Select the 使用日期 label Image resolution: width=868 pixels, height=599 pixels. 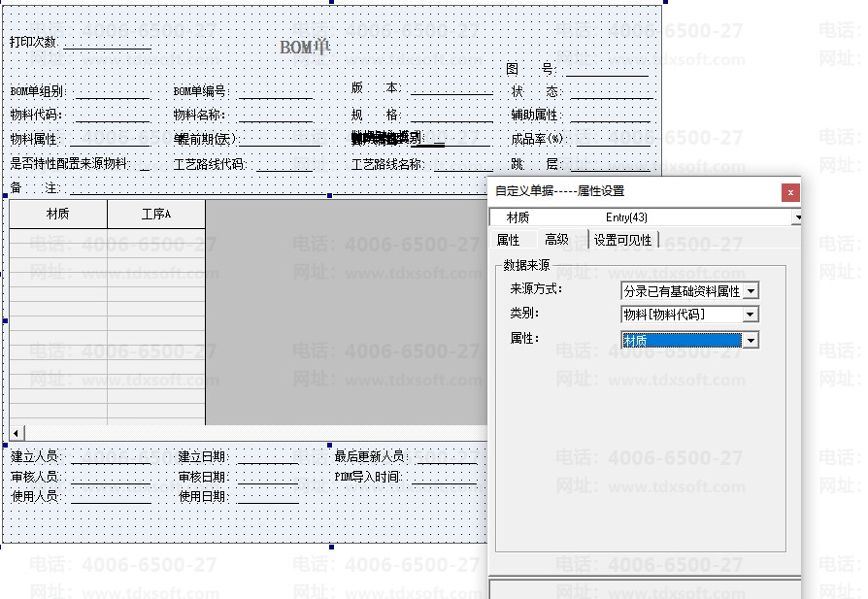click(204, 497)
